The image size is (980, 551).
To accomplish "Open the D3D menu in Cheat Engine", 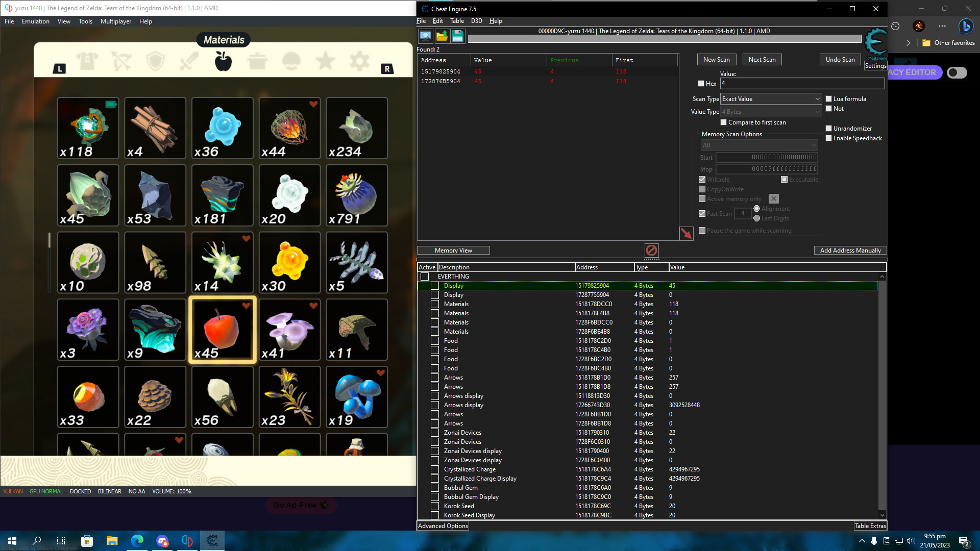I will [x=476, y=20].
